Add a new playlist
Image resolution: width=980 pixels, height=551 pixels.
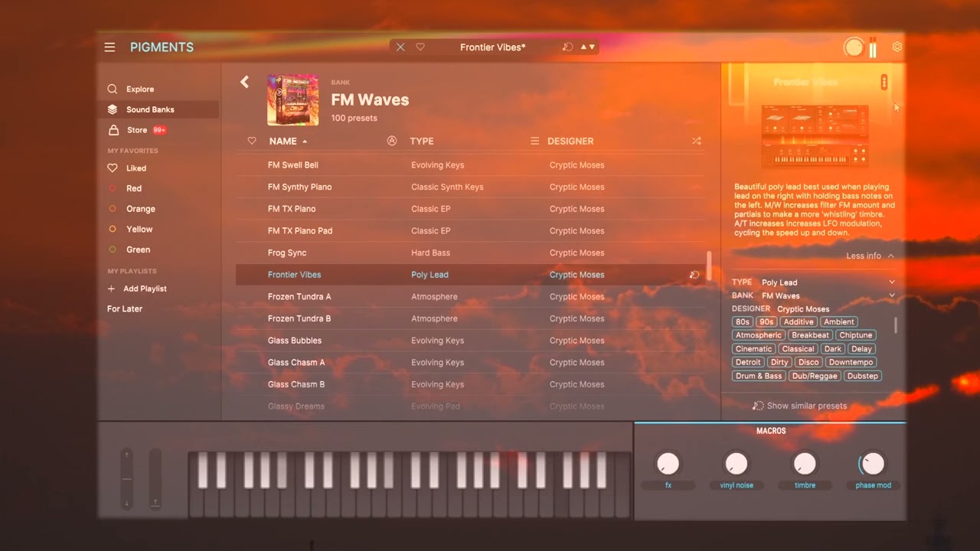point(138,289)
